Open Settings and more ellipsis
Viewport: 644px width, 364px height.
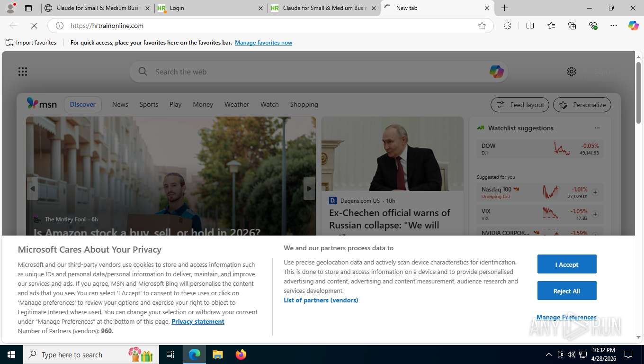click(x=614, y=26)
